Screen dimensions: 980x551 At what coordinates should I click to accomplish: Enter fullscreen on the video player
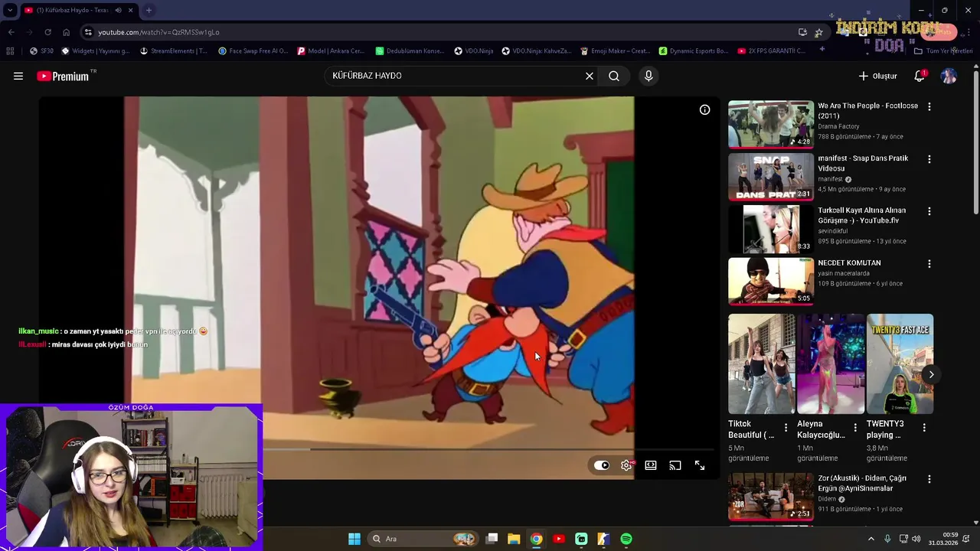pyautogui.click(x=700, y=465)
